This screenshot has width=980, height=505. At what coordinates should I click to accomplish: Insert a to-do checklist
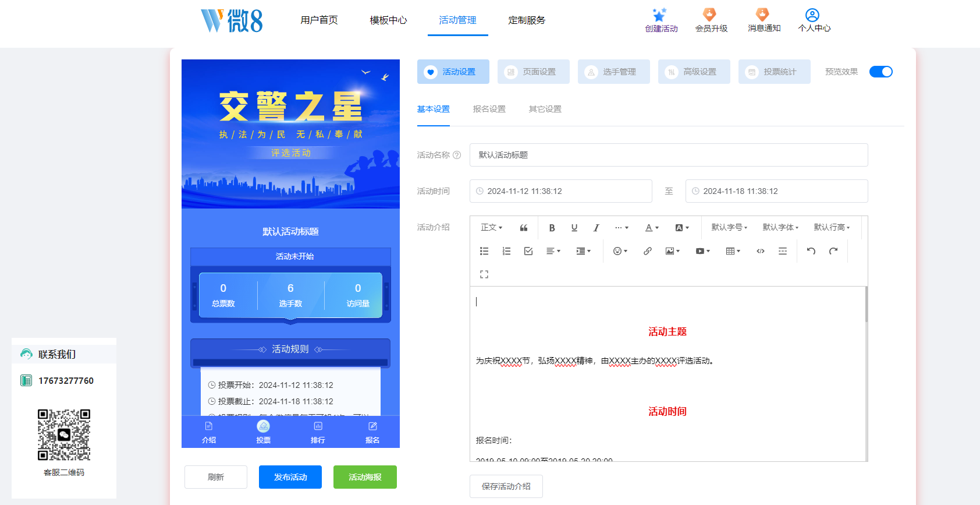point(528,251)
